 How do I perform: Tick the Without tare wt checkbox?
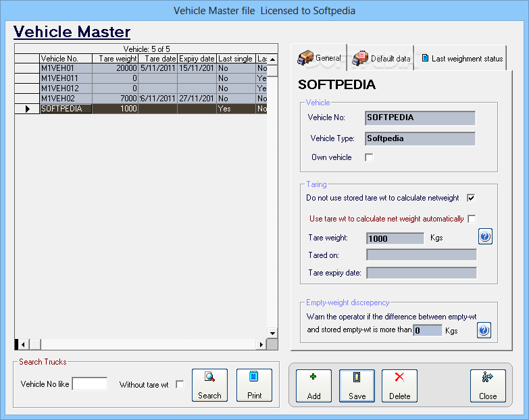[180, 385]
